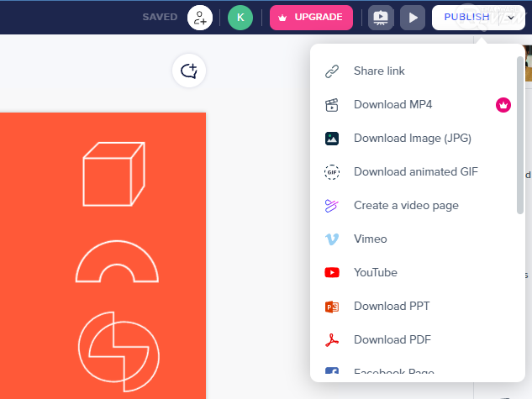The height and width of the screenshot is (399, 532).
Task: Expand the Publish dropdown arrow
Action: [511, 18]
